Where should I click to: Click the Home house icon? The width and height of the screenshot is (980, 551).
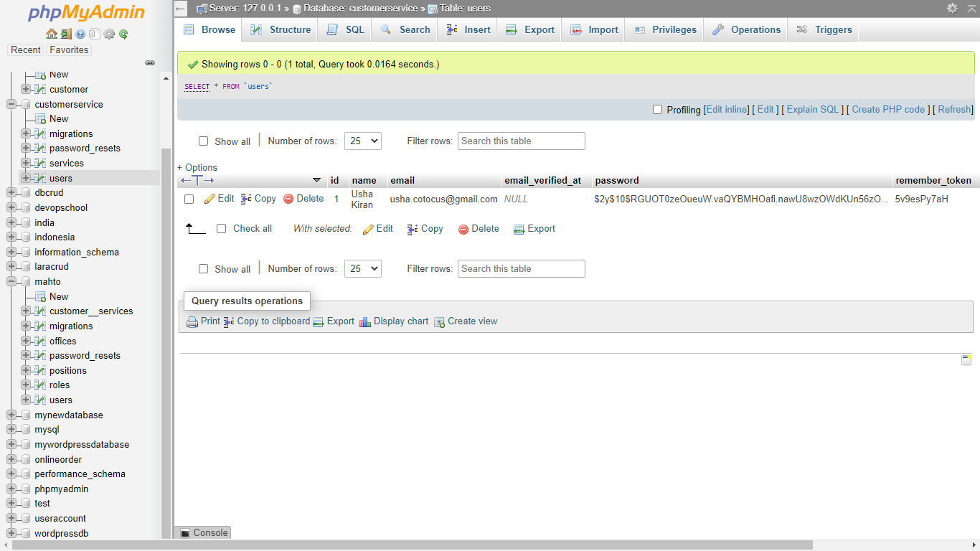click(51, 34)
